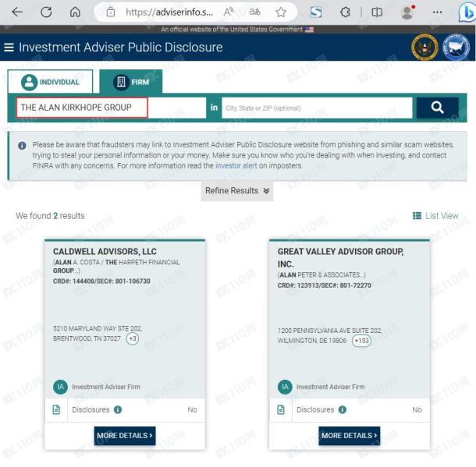The width and height of the screenshot is (476, 467).
Task: Open split screen view icon
Action: pos(377,12)
